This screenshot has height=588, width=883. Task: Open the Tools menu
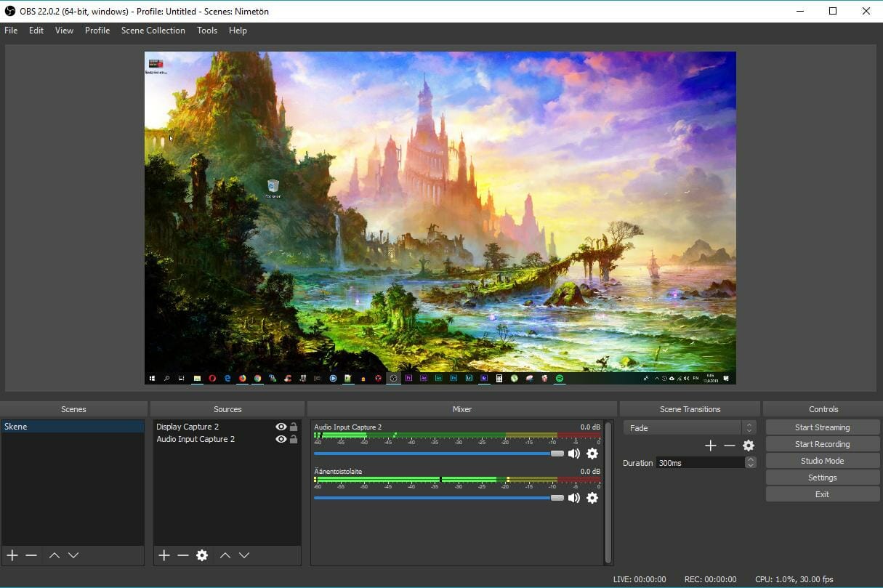pyautogui.click(x=207, y=31)
